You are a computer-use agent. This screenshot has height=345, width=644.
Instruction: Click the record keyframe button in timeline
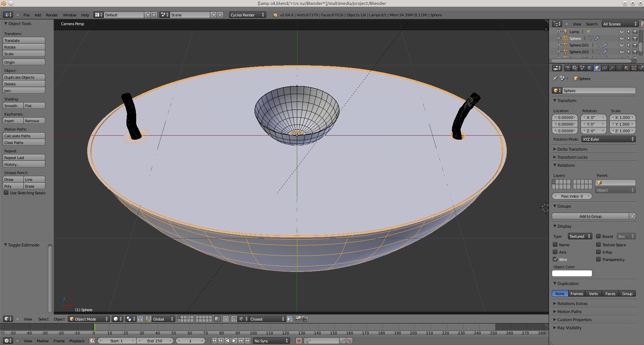(x=299, y=341)
